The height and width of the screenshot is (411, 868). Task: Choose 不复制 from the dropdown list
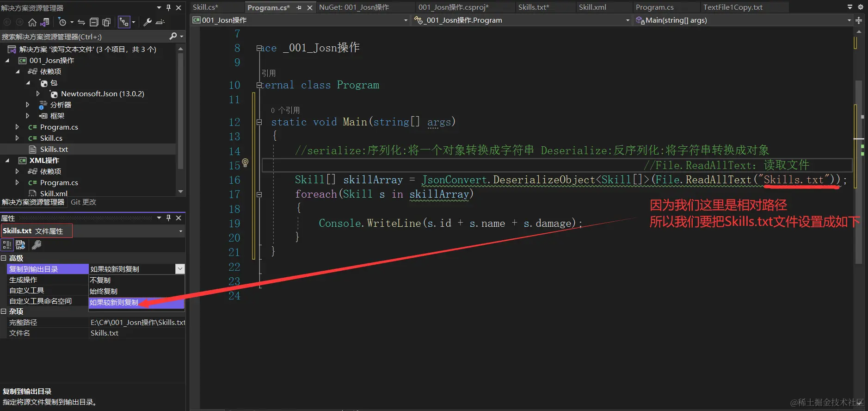click(136, 280)
